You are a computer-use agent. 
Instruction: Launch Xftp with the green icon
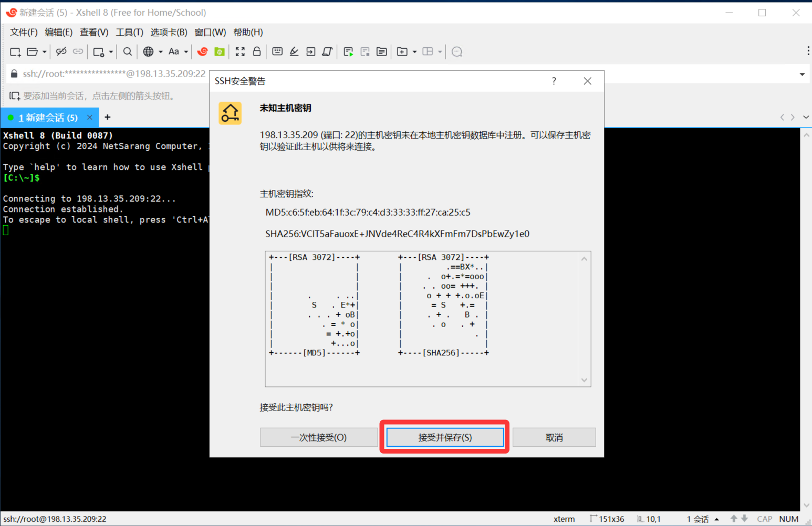coord(220,51)
